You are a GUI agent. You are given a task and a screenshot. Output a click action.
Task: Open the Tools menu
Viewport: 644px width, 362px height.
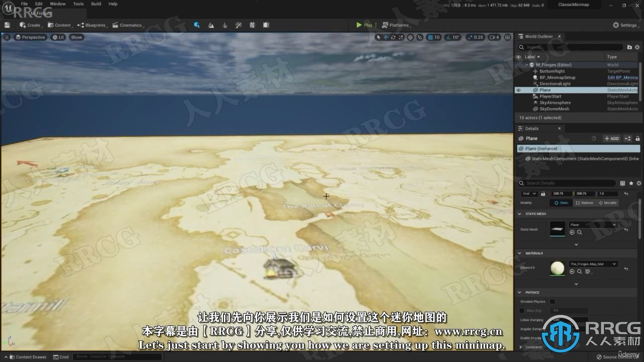(x=78, y=4)
